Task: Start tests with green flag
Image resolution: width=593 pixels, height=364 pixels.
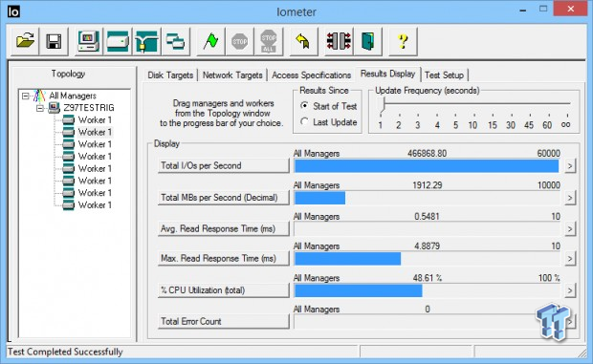Action: (x=210, y=41)
